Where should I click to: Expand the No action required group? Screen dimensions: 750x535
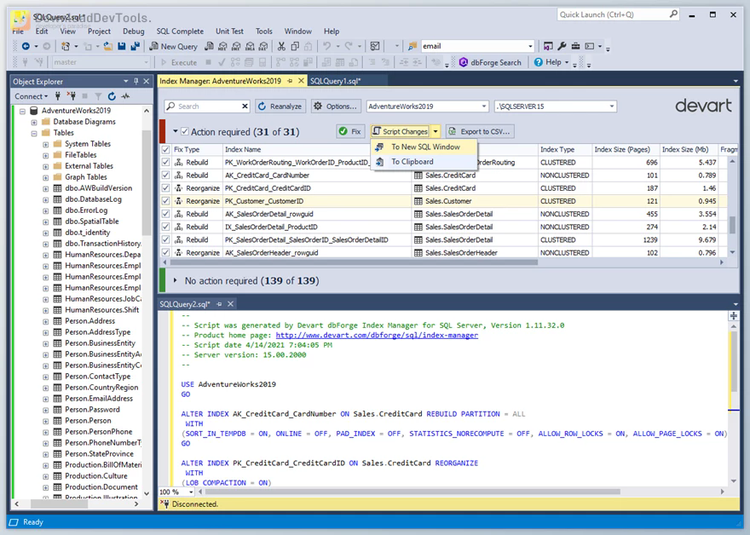point(175,281)
